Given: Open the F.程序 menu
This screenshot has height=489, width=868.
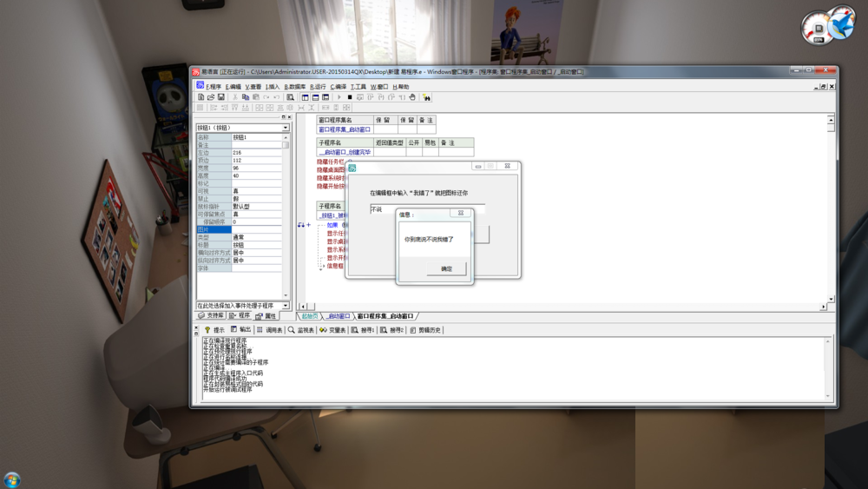Looking at the screenshot, I should click(214, 87).
